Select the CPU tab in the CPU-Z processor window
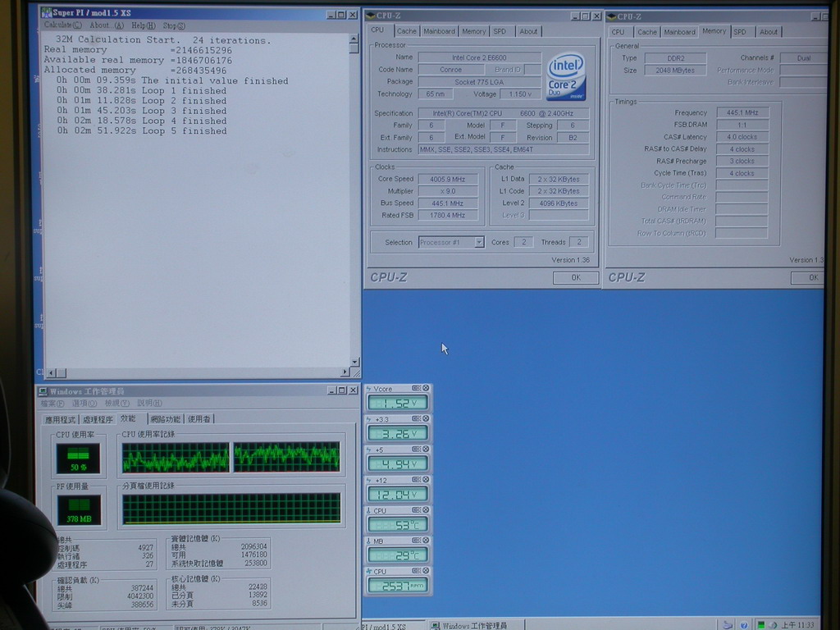 click(378, 30)
